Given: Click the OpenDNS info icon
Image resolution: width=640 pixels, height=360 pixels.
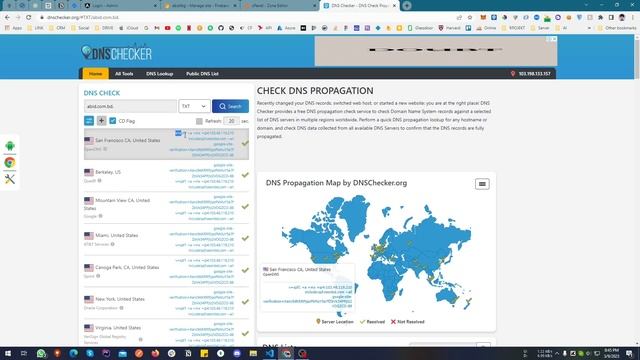Looking at the screenshot, I should point(105,149).
